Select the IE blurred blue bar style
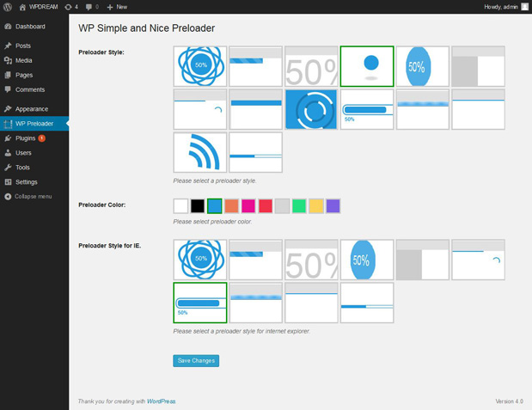The image size is (532, 410). tap(256, 303)
